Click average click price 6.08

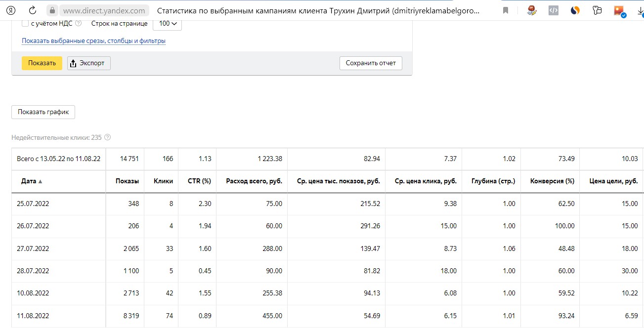point(450,293)
